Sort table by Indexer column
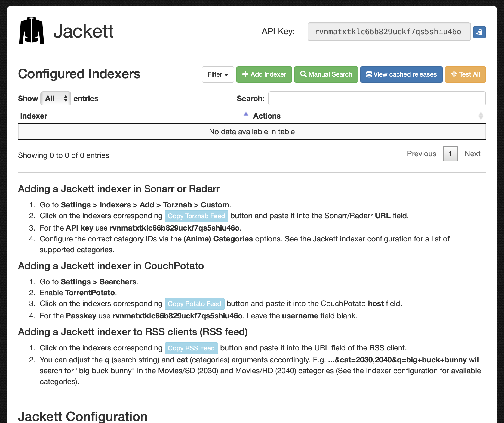Screen dimensions: 504x423 [134, 116]
